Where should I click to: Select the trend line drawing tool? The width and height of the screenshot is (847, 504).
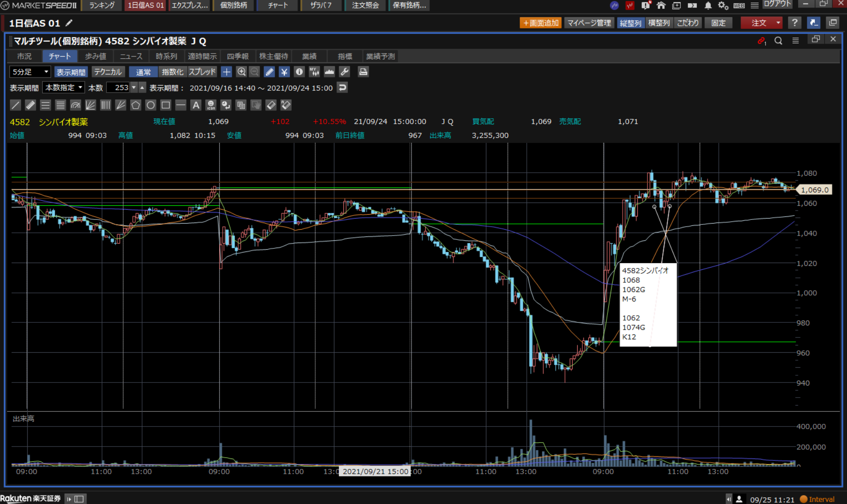pyautogui.click(x=15, y=105)
